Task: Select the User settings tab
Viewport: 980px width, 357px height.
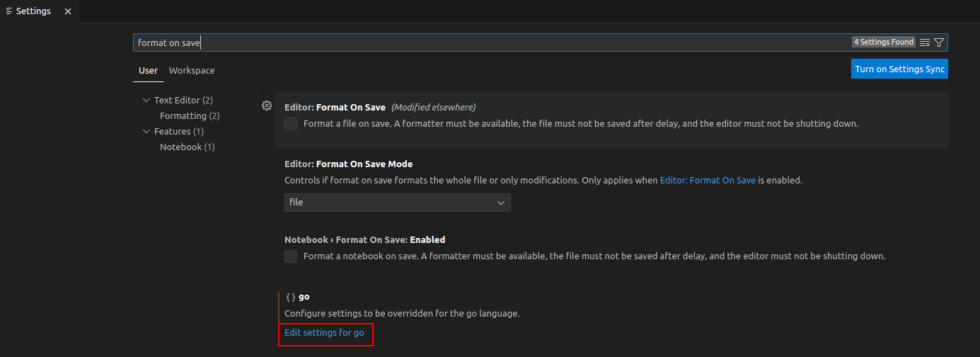Action: pyautogui.click(x=148, y=71)
